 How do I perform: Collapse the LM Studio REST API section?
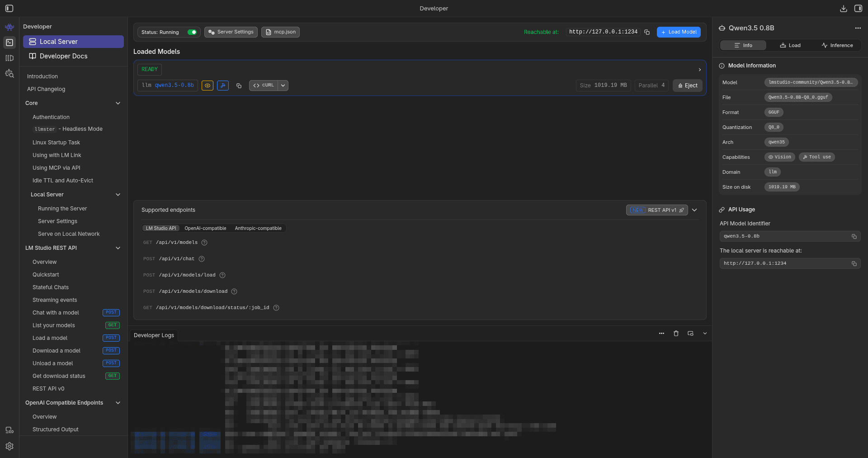pos(118,248)
